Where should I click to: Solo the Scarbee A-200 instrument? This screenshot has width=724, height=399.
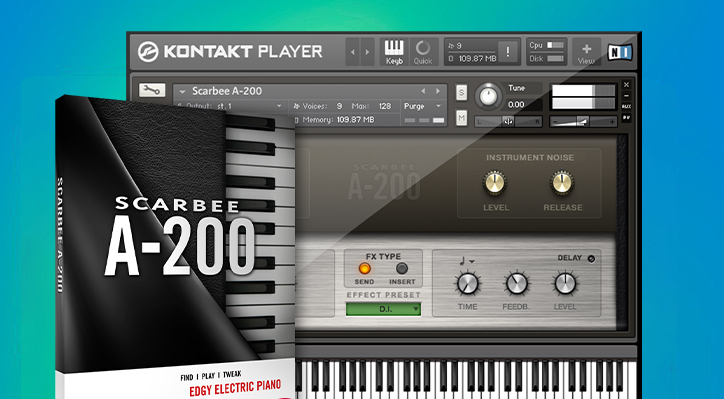pyautogui.click(x=461, y=93)
